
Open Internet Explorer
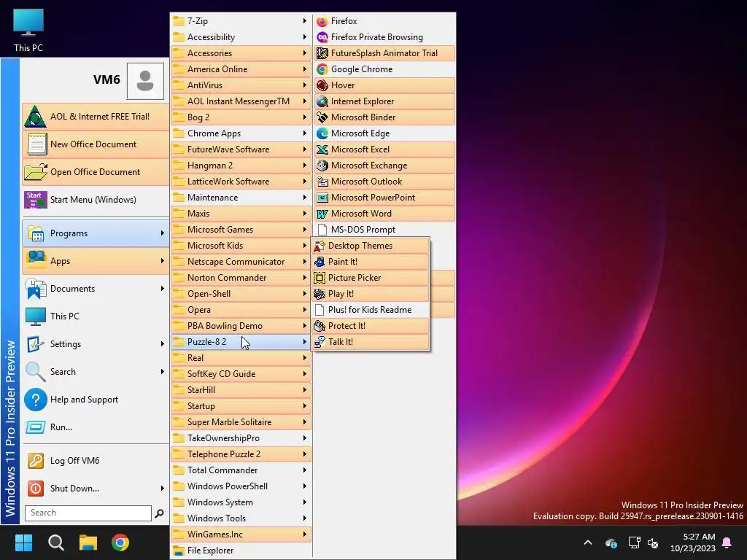click(x=384, y=101)
